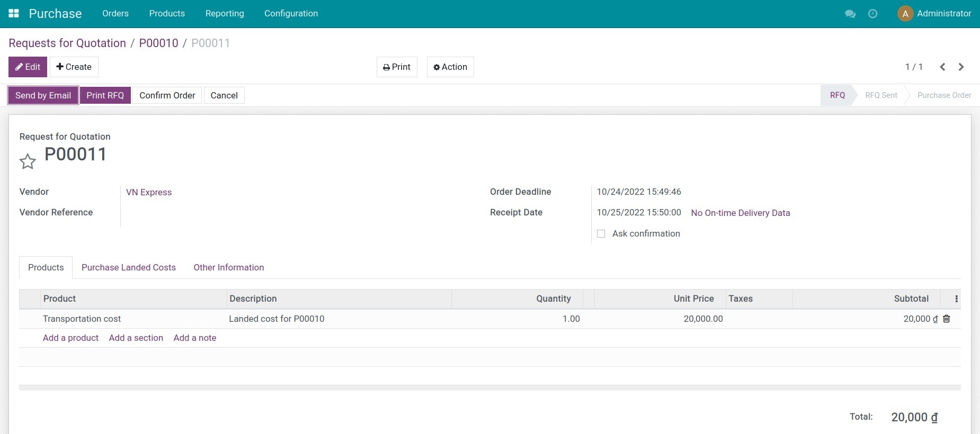
Task: Toggle the Ask confirmation checkbox
Action: tap(601, 234)
